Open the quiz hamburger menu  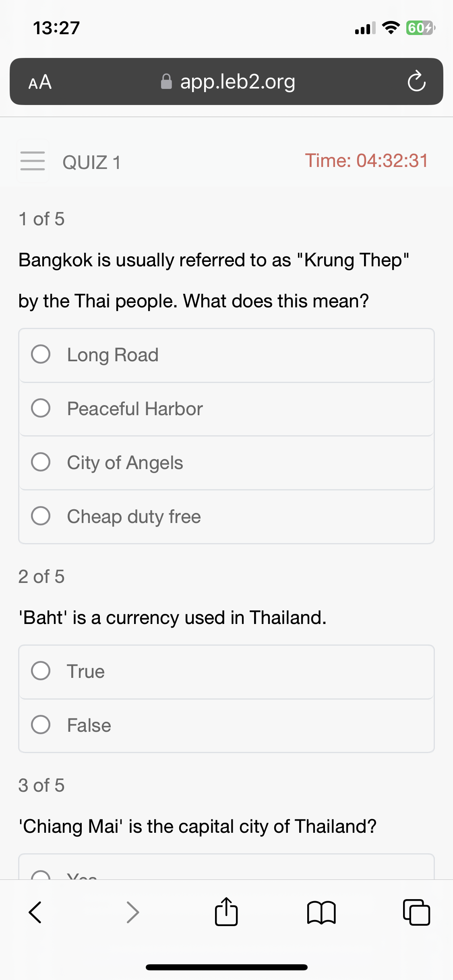33,161
